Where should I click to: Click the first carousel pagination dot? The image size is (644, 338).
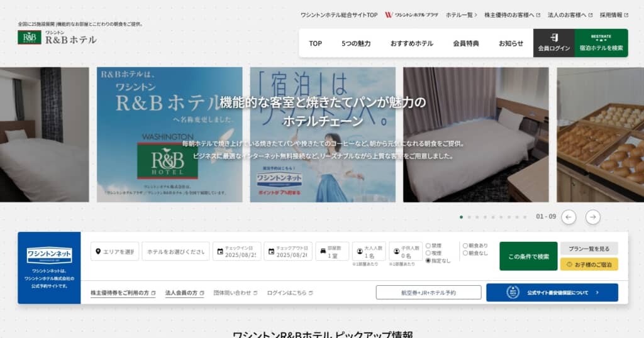(461, 217)
